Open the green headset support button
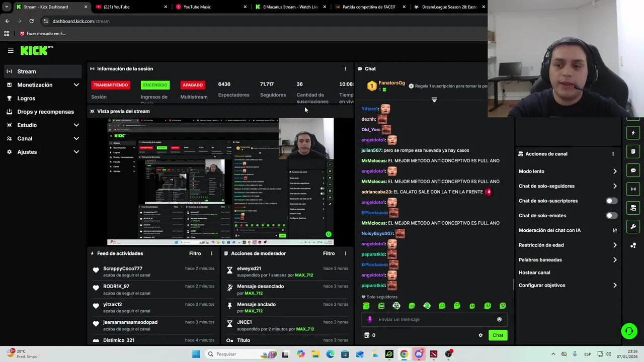Image resolution: width=644 pixels, height=362 pixels. (629, 331)
